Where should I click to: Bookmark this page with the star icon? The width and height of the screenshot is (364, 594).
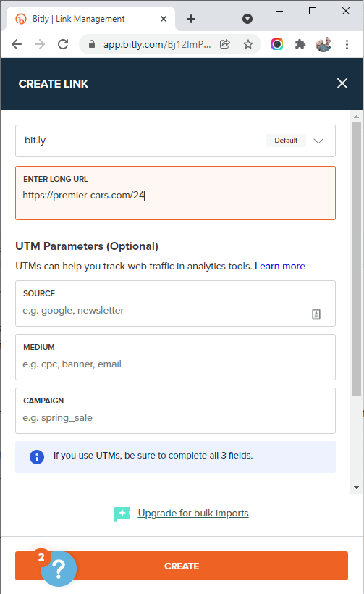pos(247,44)
